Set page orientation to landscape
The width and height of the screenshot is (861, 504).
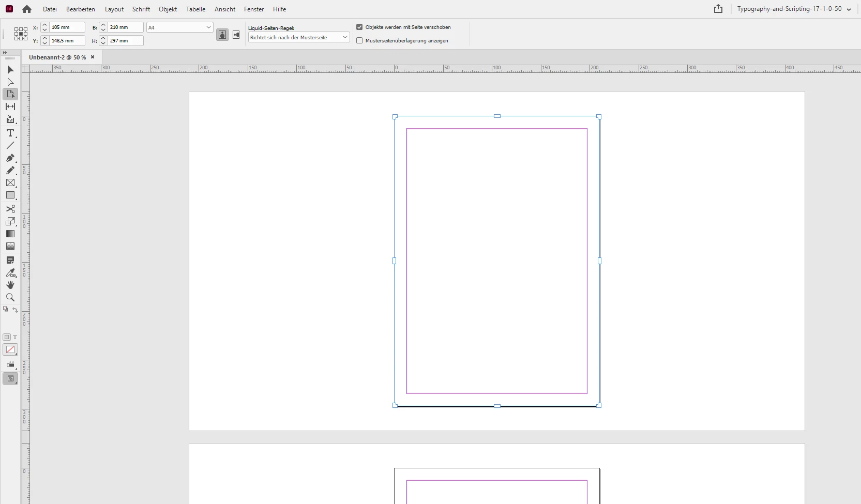[236, 35]
